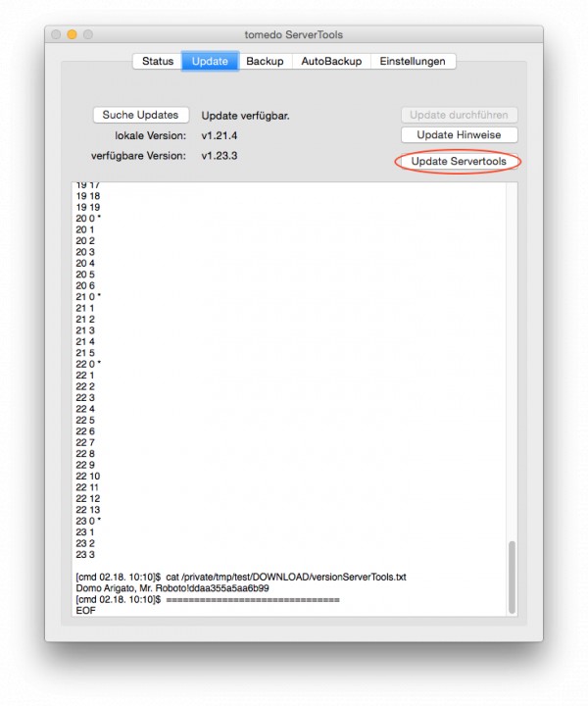Click the log line '23 0 *'
Screen dimensions: 588x706
point(88,521)
